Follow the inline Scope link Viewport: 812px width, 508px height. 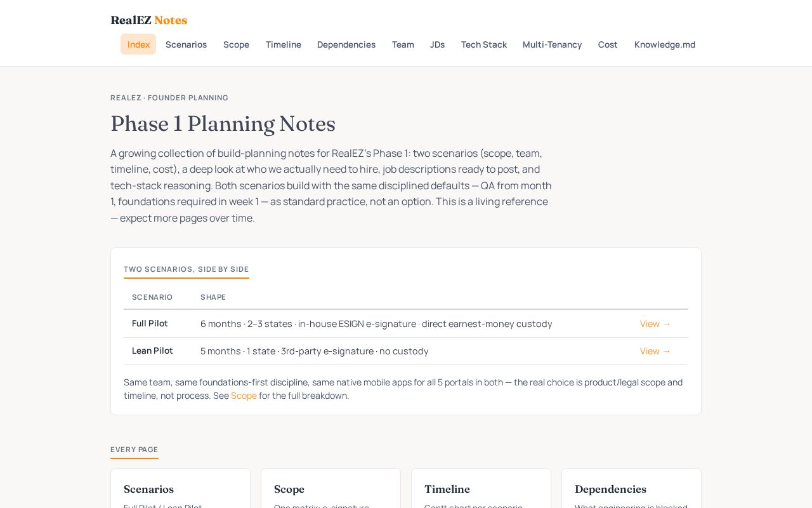pyautogui.click(x=244, y=396)
